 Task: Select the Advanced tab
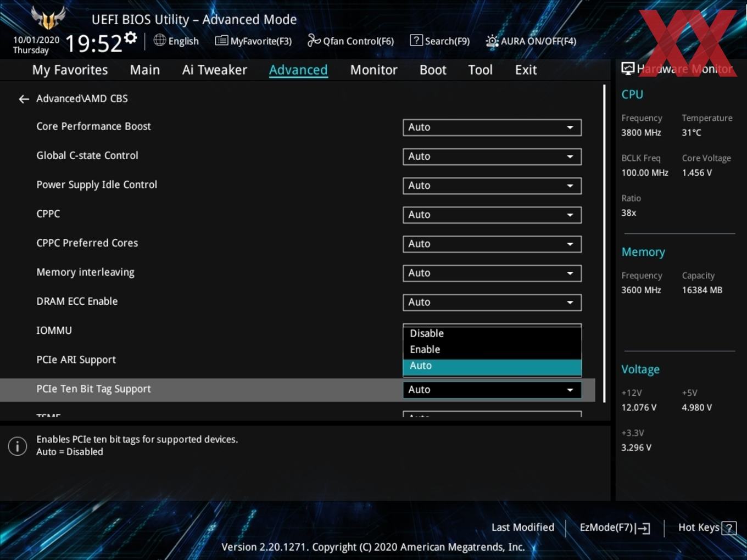click(x=298, y=70)
